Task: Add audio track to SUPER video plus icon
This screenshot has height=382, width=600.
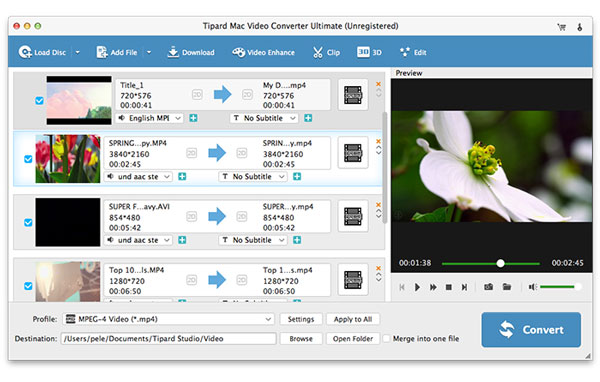Action: (182, 240)
